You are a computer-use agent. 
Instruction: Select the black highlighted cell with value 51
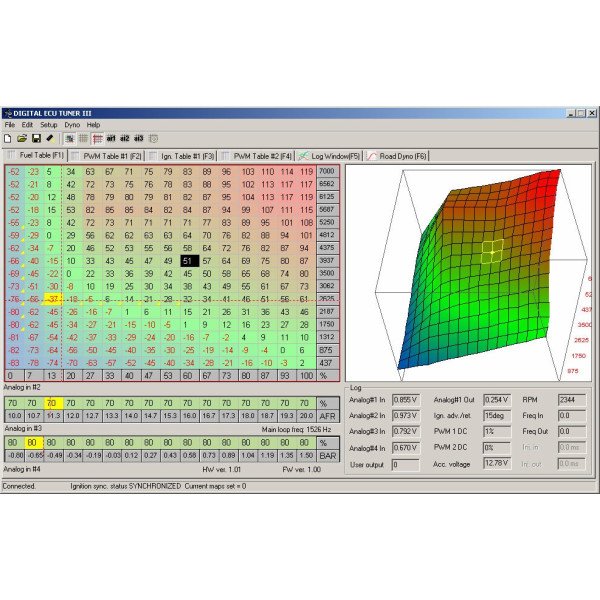(188, 260)
